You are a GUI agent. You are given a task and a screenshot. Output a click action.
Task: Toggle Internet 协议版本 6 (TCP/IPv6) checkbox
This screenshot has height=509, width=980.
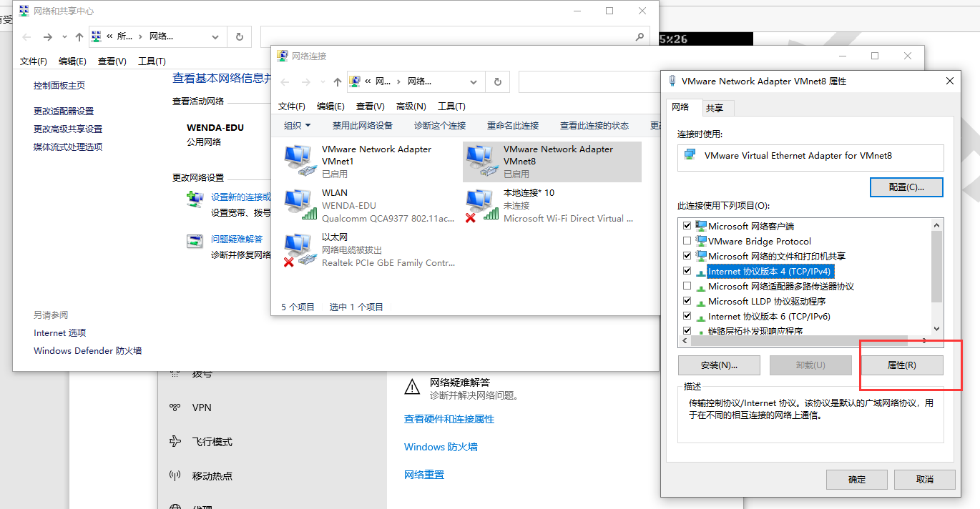(x=687, y=316)
